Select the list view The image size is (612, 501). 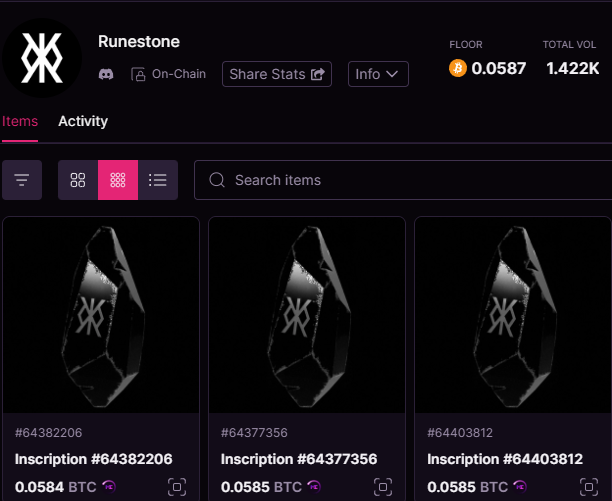point(158,180)
